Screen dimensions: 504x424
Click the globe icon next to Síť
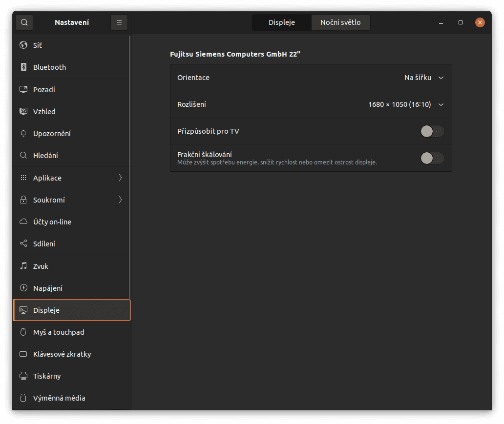[23, 45]
